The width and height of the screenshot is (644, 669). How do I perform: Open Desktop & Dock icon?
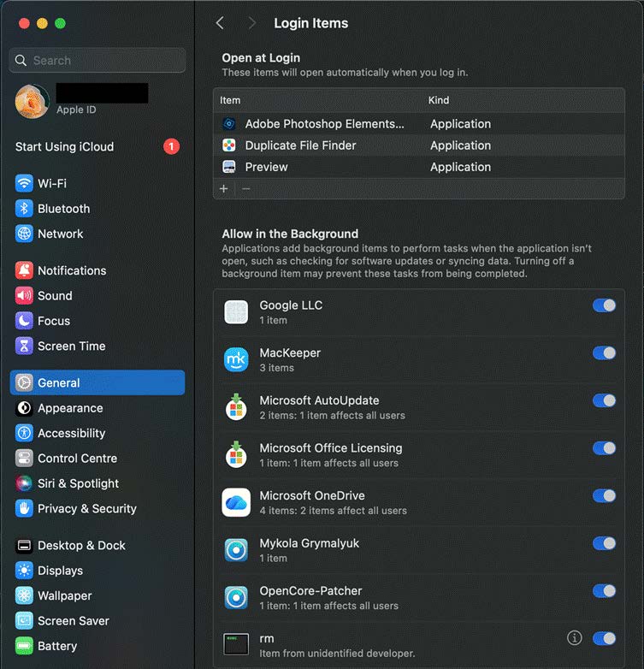pyautogui.click(x=24, y=545)
